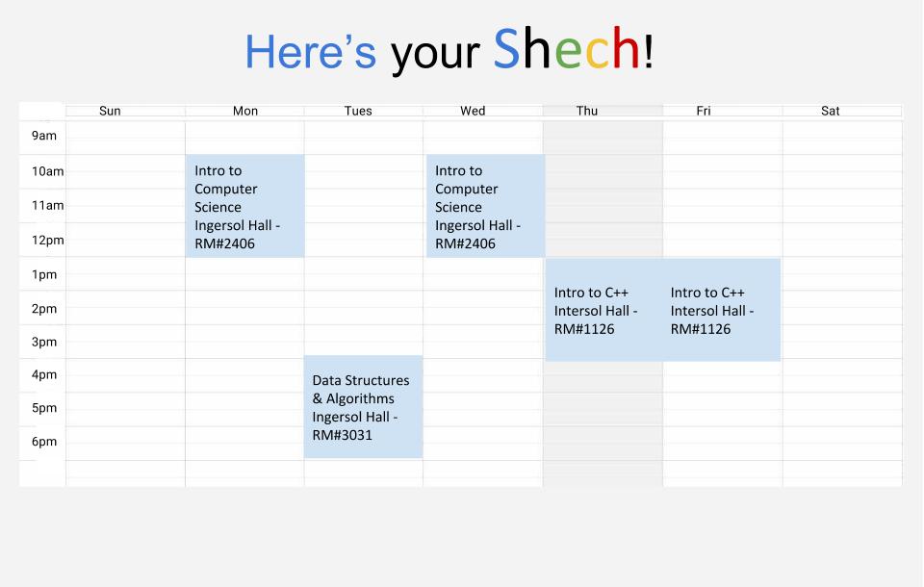Open Data Structures & Algorithms event

(364, 407)
